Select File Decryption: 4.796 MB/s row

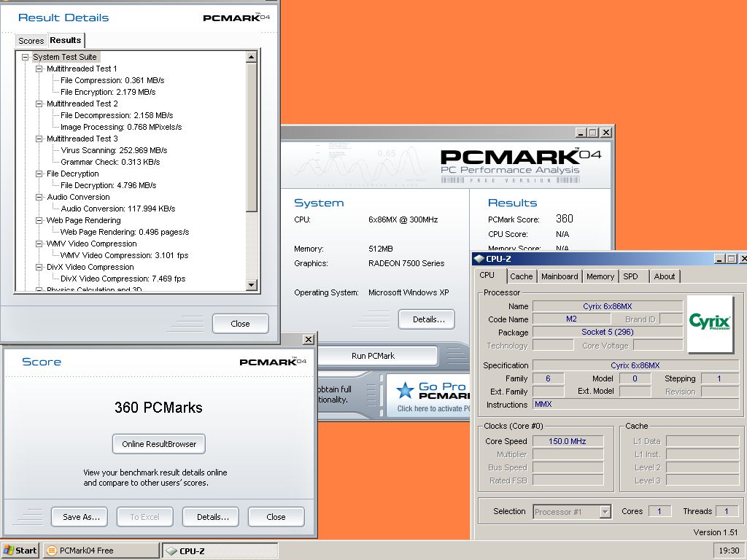108,186
